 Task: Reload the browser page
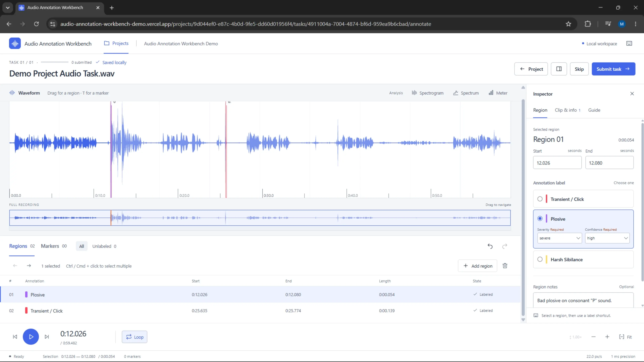tap(36, 24)
